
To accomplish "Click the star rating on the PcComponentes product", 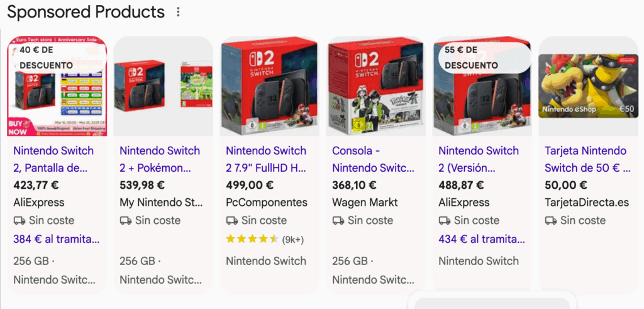I will click(252, 239).
